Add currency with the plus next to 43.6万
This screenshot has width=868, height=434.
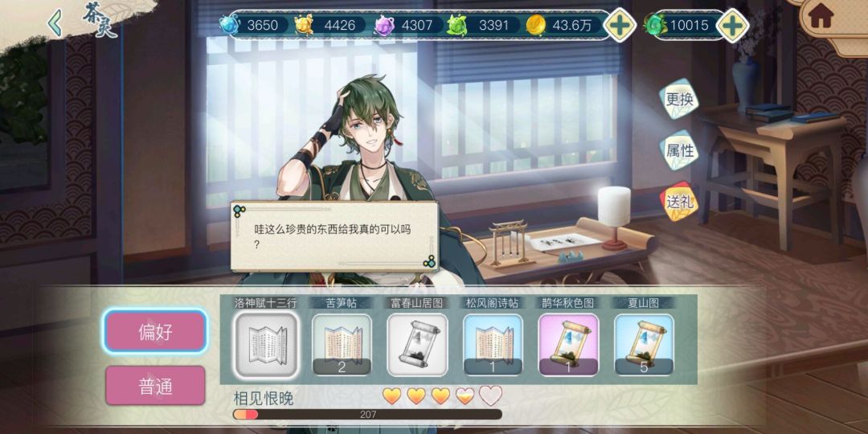pyautogui.click(x=620, y=25)
